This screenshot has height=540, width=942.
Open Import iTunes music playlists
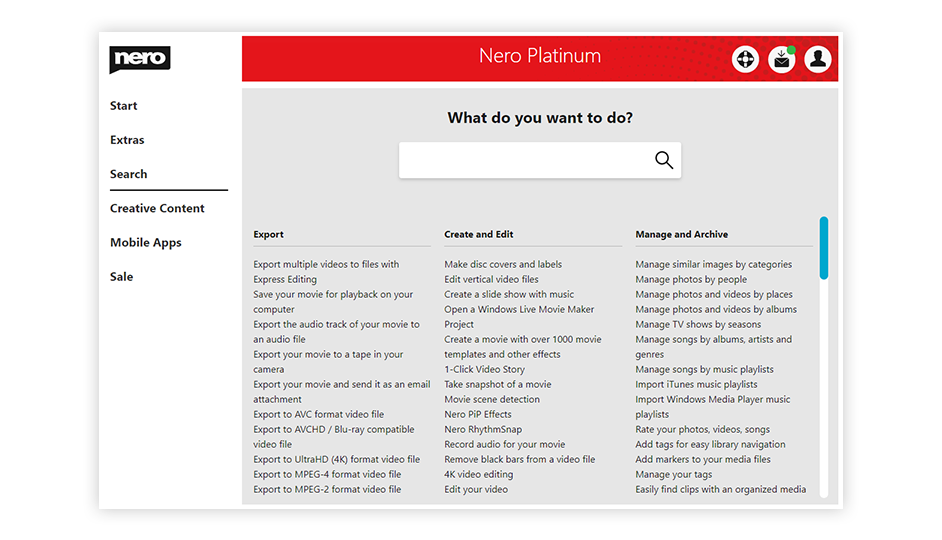[696, 384]
